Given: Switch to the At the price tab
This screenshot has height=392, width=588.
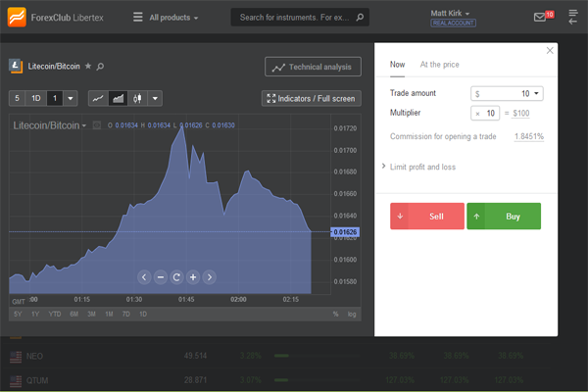Looking at the screenshot, I should click(439, 65).
